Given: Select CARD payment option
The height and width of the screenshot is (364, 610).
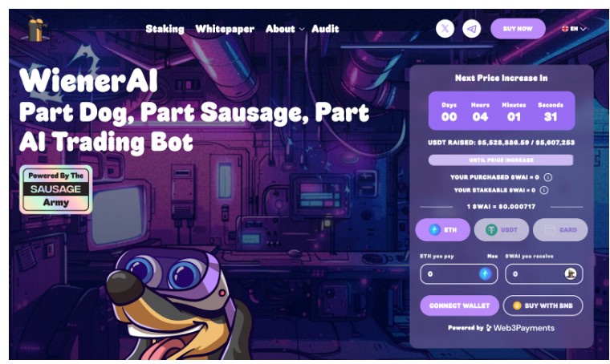Looking at the screenshot, I should pyautogui.click(x=560, y=230).
